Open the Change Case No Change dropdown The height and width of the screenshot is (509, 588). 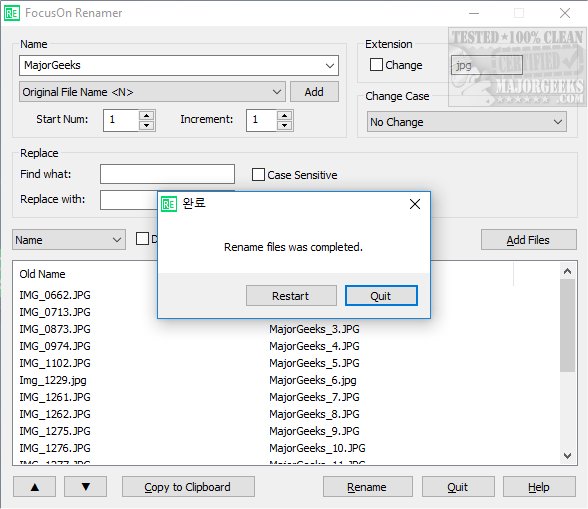(558, 122)
